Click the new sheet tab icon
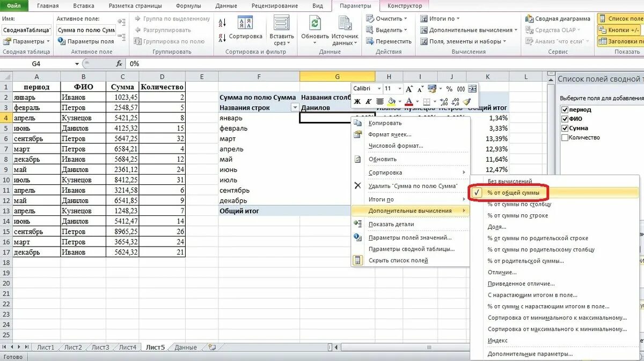Image resolution: width=644 pixels, height=361 pixels. 212,348
